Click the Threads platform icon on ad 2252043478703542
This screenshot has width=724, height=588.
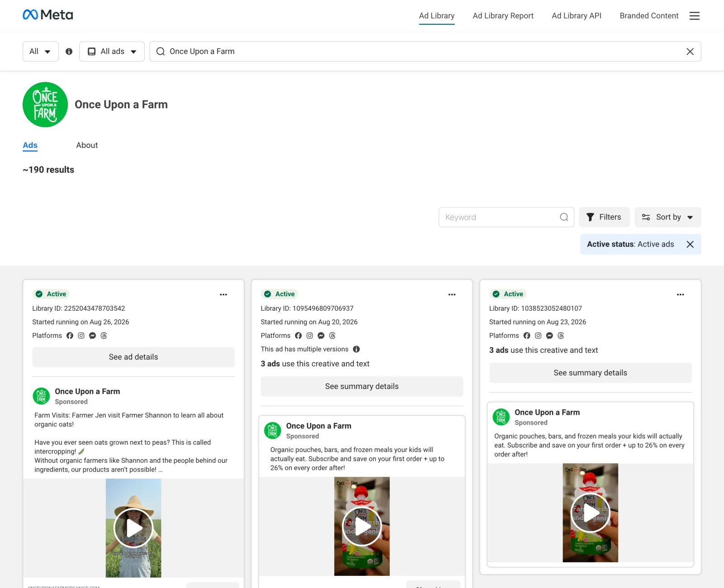[104, 336]
